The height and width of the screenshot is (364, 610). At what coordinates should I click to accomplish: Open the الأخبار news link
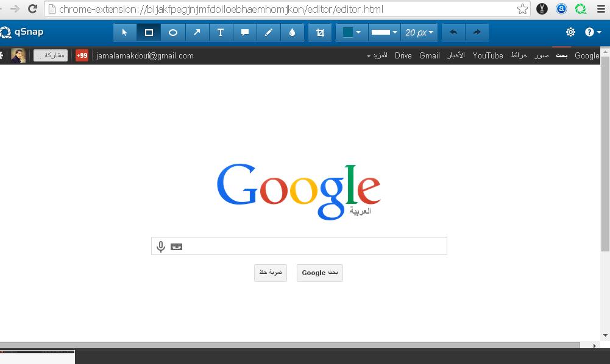coord(456,55)
